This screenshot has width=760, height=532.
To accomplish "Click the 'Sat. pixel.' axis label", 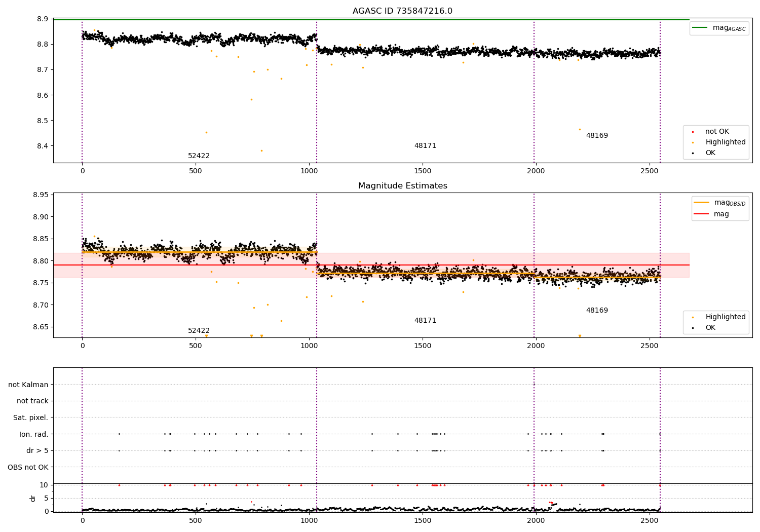I will [x=31, y=418].
